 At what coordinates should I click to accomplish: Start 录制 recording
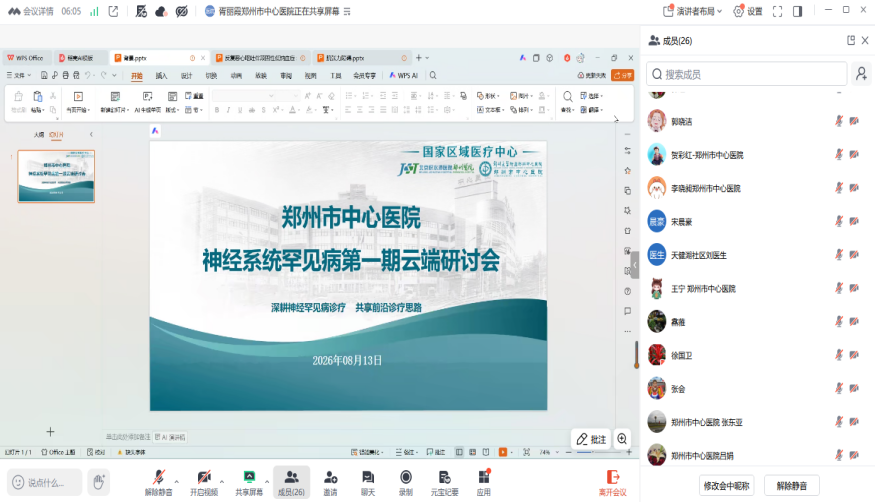[406, 482]
